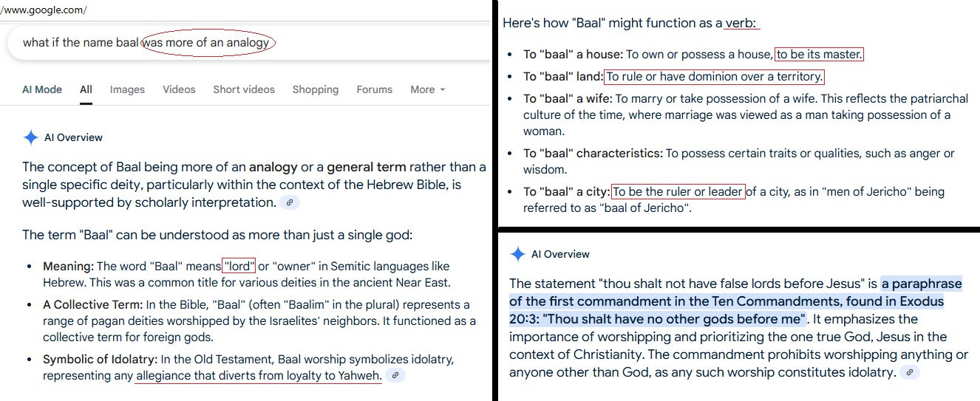Click the AI Overview sparkle icon on left
980x401 pixels.
coord(30,137)
